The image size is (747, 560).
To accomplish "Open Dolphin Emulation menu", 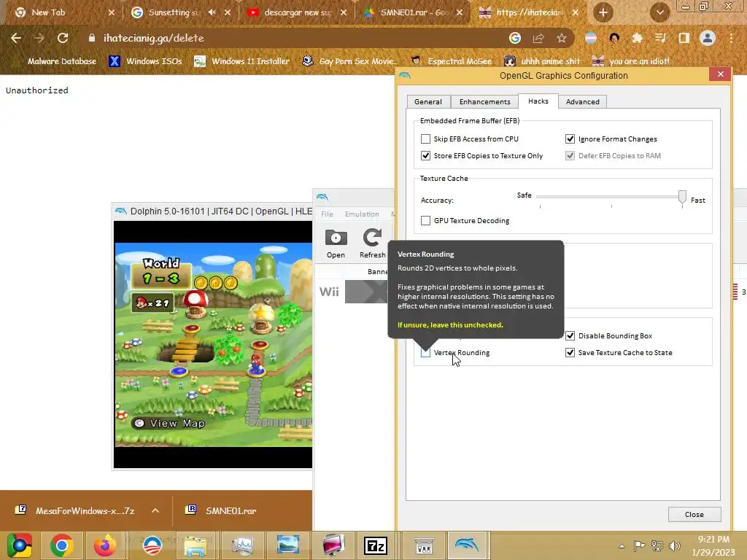I will coord(362,214).
